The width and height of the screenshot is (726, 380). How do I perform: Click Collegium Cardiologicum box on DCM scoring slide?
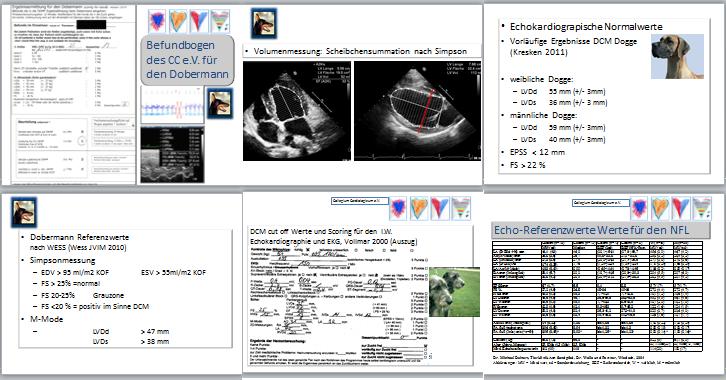pyautogui.click(x=360, y=201)
